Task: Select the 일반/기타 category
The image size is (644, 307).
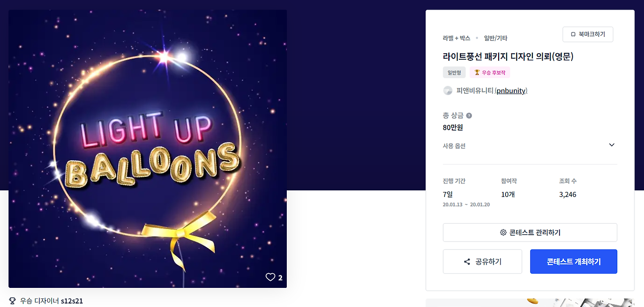Action: click(496, 38)
